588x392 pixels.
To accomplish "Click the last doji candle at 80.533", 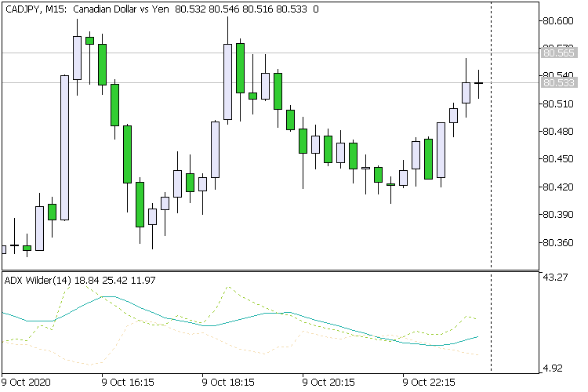I will pyautogui.click(x=478, y=83).
